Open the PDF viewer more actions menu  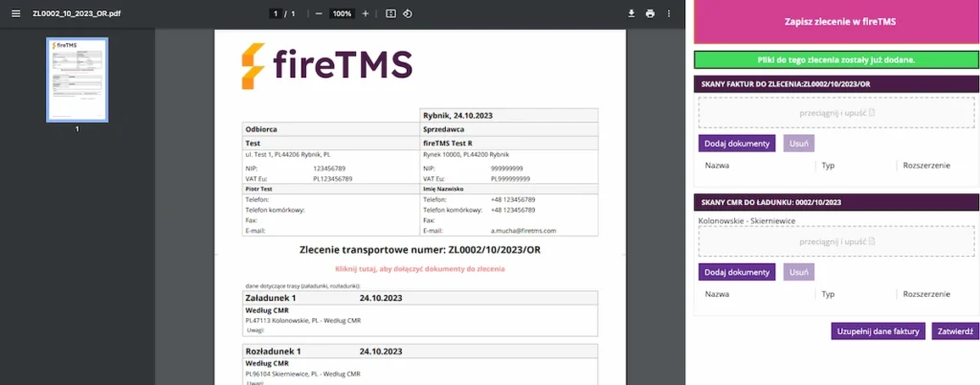tap(669, 13)
